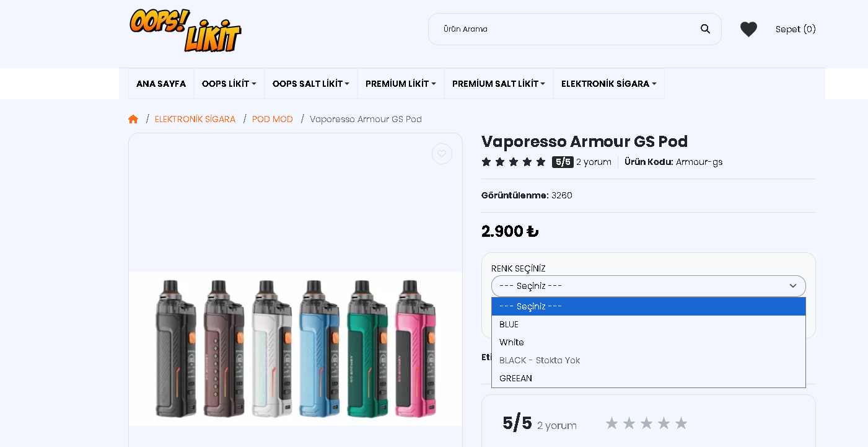Go to ANA SAYFA

pos(161,84)
